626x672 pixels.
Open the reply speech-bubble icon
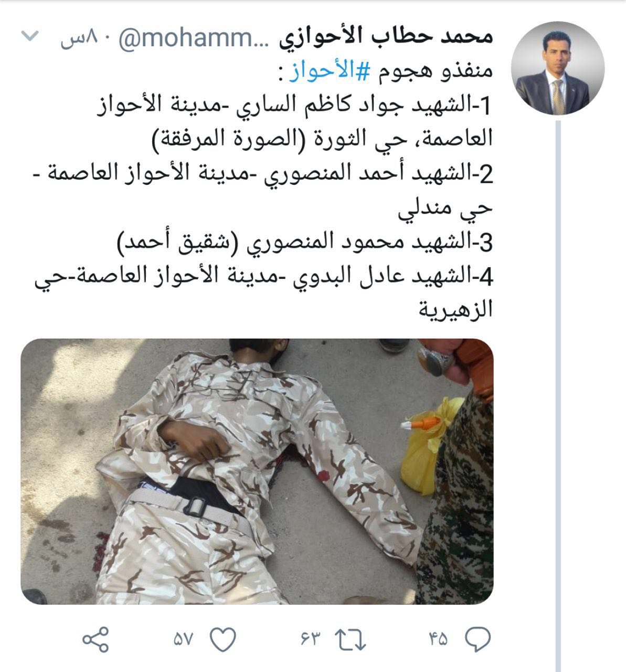478,639
